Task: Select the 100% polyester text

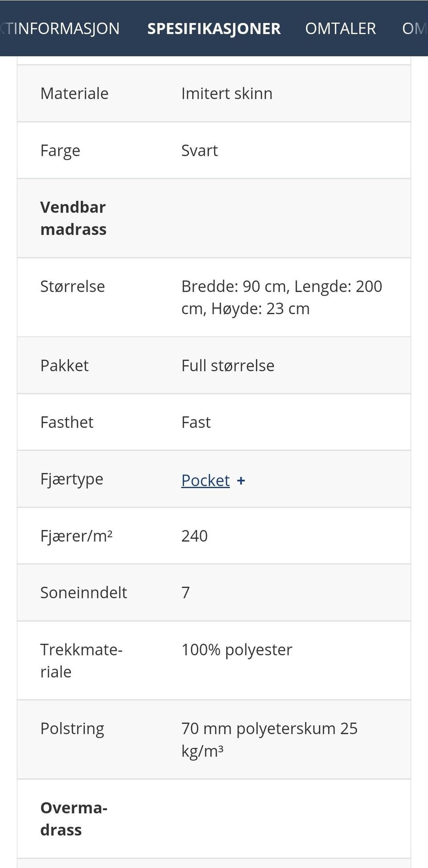Action: (x=236, y=650)
